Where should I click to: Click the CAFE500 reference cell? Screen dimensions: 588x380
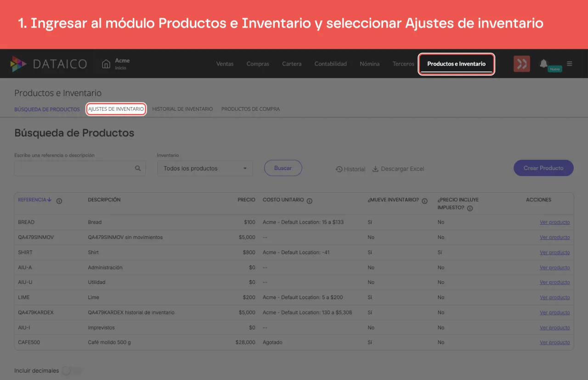[28, 342]
